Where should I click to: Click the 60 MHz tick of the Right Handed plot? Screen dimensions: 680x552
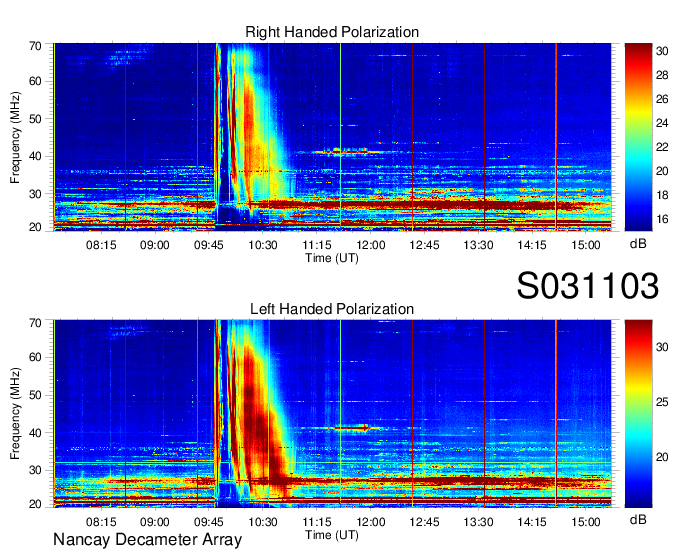[36, 81]
